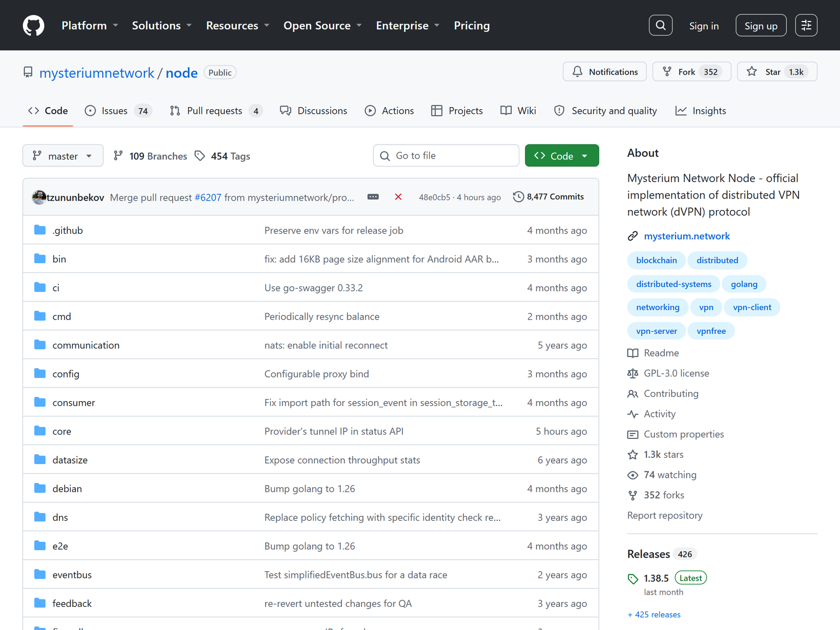Open the eventbus folder
This screenshot has height=630, width=840.
click(x=72, y=575)
